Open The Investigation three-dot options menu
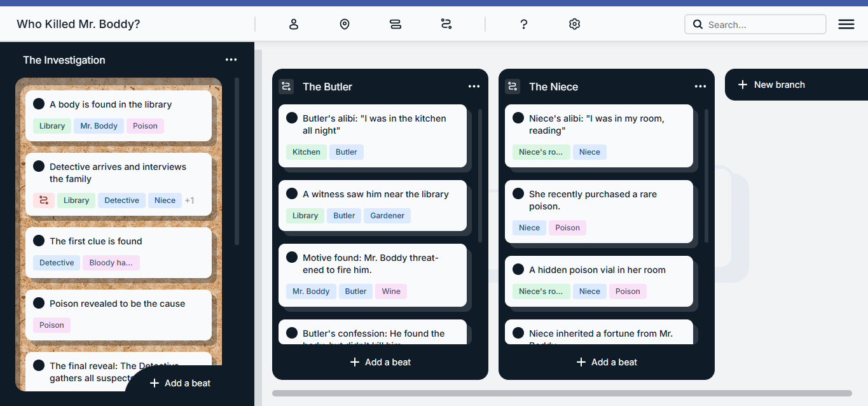Viewport: 868px width, 406px height. click(231, 60)
